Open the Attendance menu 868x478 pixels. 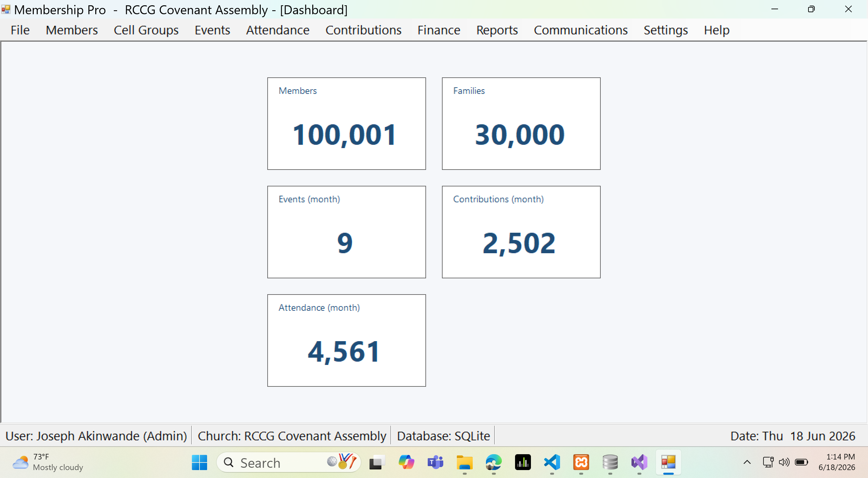pyautogui.click(x=278, y=30)
